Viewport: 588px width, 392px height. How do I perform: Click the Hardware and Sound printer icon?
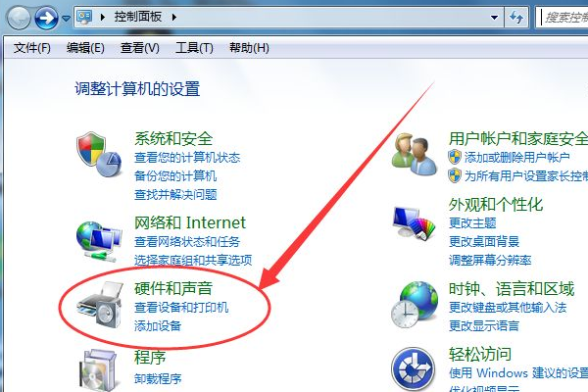[100, 305]
